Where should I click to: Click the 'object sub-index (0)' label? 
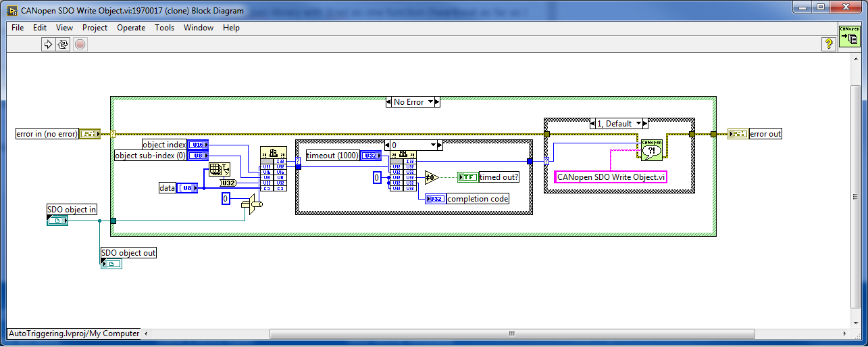pos(151,156)
